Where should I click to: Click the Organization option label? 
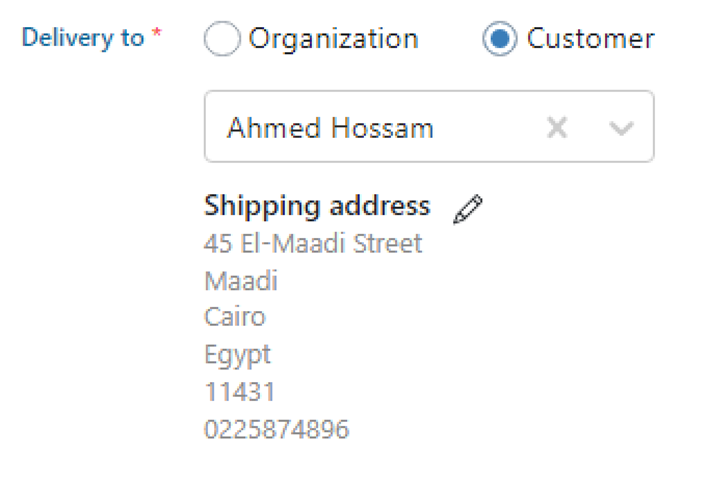pos(333,40)
